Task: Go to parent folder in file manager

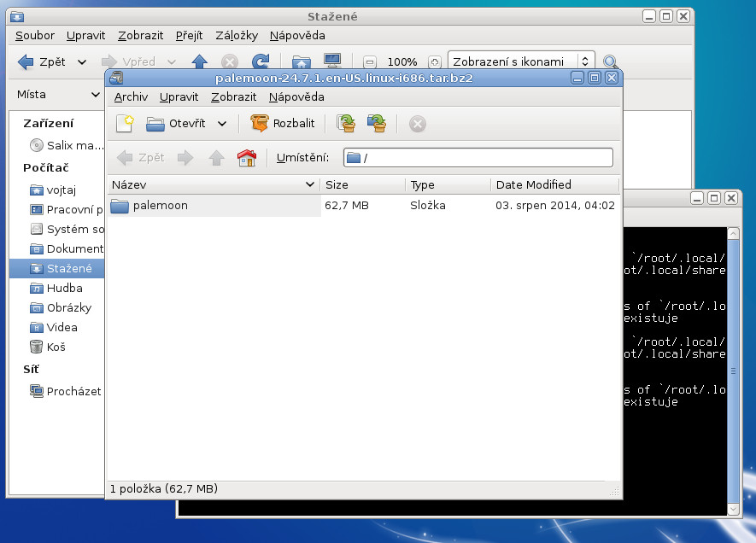Action: tap(200, 61)
